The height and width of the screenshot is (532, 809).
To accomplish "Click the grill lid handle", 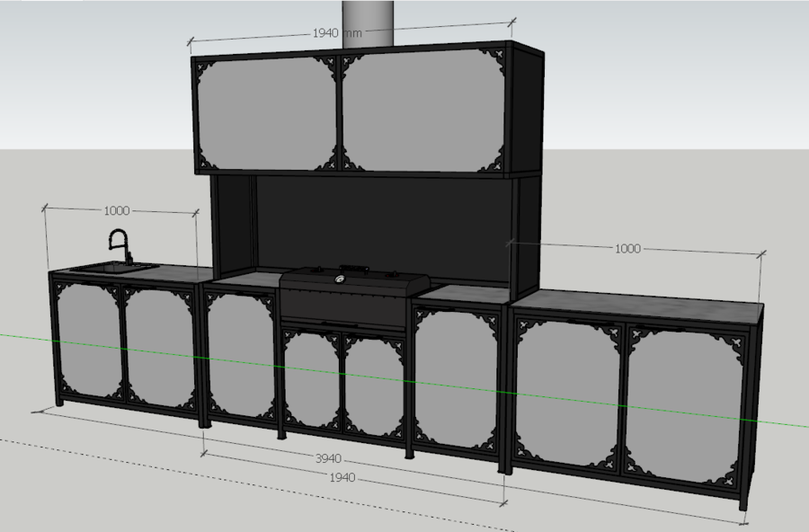I will click(352, 268).
